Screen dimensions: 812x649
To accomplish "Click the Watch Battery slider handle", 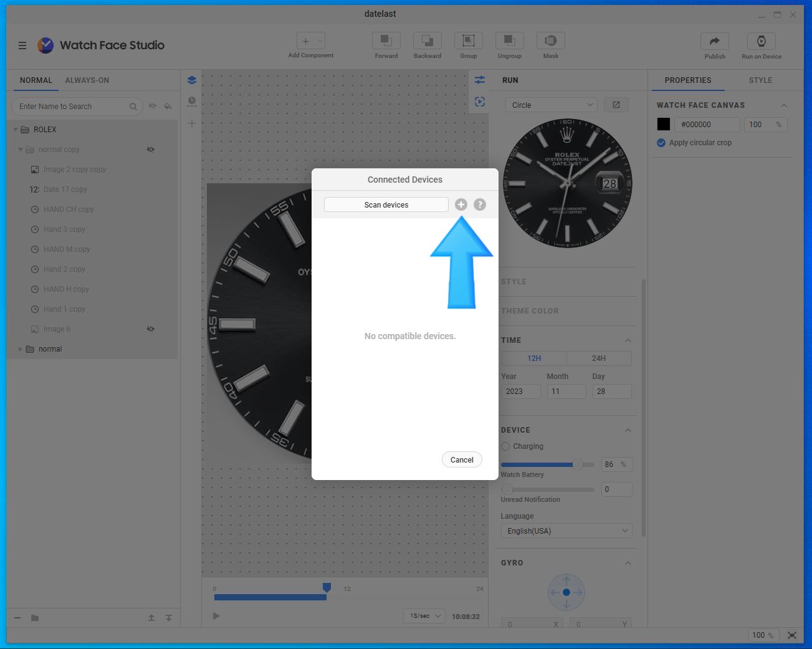I will 578,464.
